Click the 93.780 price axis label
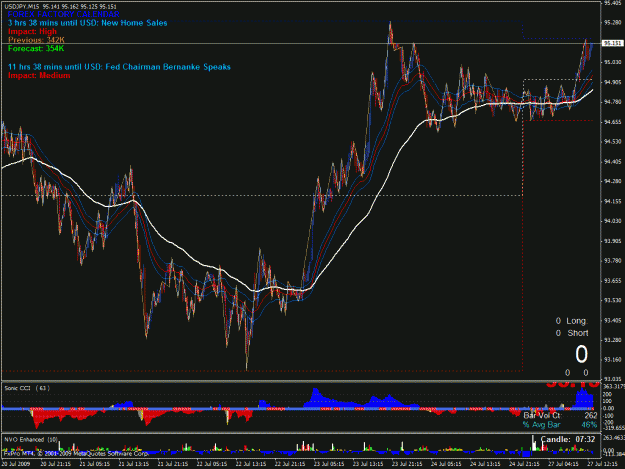Image resolution: width=625 pixels, height=469 pixels. (613, 261)
